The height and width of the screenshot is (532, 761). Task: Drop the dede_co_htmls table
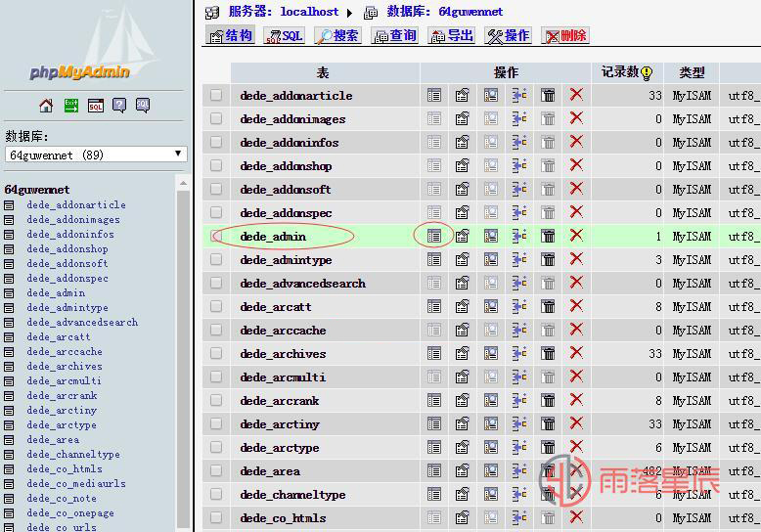576,517
